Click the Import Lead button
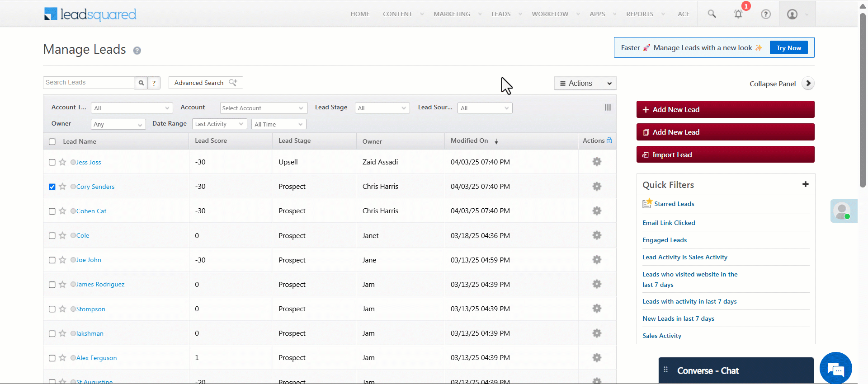 tap(725, 155)
